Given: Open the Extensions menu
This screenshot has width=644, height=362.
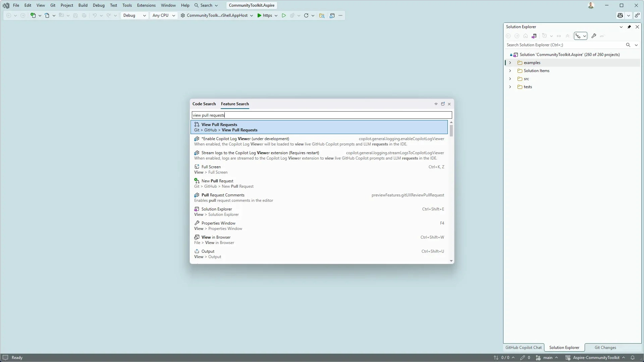Looking at the screenshot, I should point(146,5).
